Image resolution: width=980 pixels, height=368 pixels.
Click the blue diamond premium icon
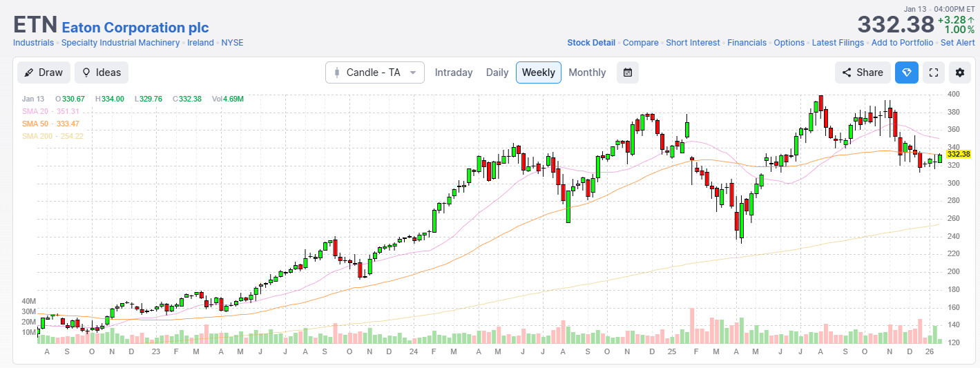pyautogui.click(x=907, y=72)
